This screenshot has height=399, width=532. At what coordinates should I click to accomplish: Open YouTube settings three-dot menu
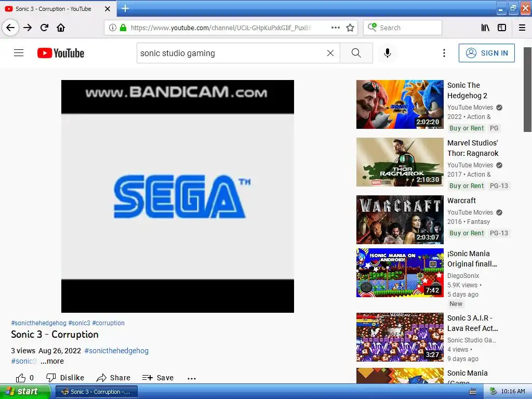pyautogui.click(x=444, y=53)
